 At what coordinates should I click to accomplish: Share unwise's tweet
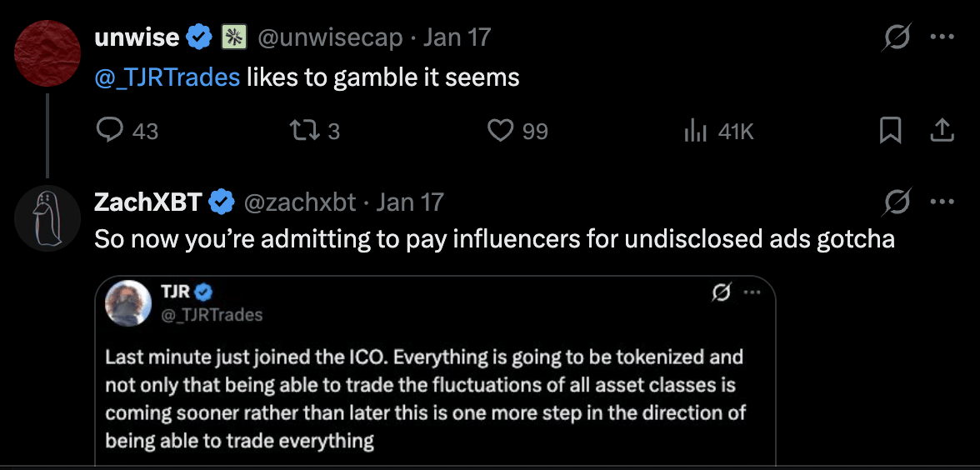tap(942, 131)
